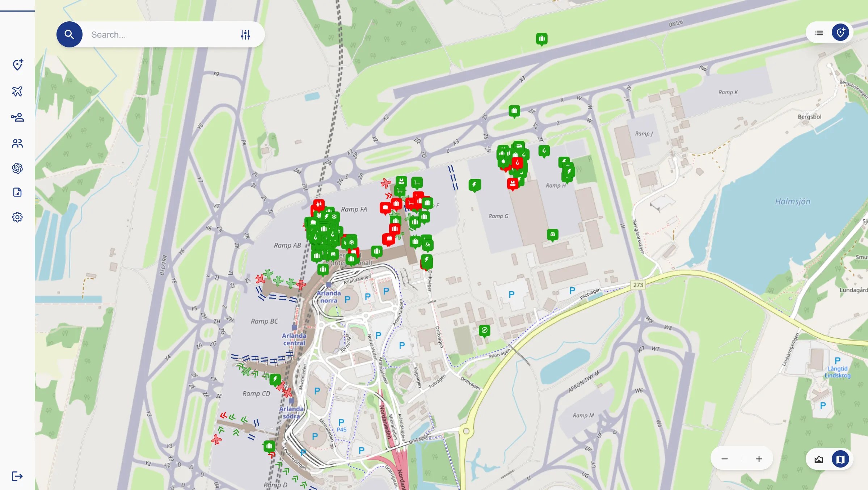Select green luggage marker near runway 08/26
The image size is (868, 490).
tap(542, 38)
